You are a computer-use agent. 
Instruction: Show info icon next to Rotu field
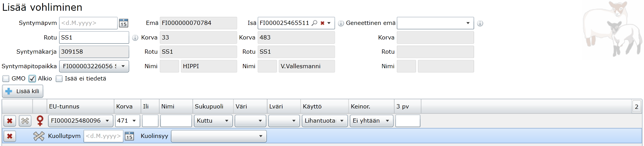[135, 38]
